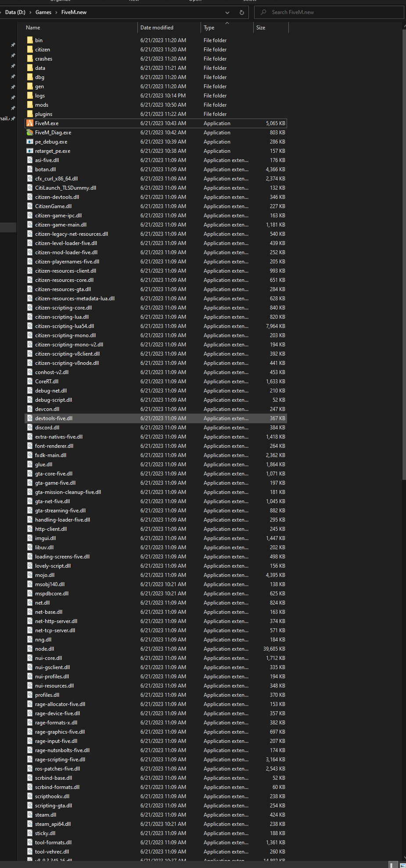Screen dimensions: 406x868
Task: Click the FiveM.new breadcrumb segment
Action: coord(74,12)
